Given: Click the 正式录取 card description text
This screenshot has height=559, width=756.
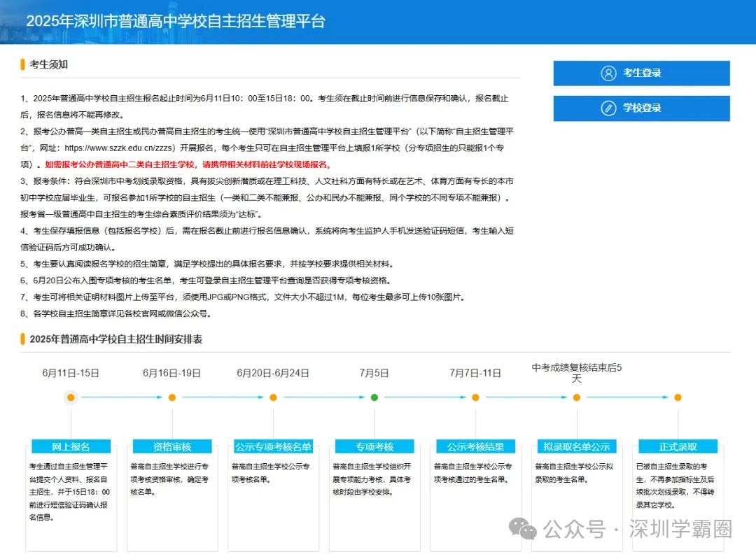Looking at the screenshot, I should coord(675,486).
